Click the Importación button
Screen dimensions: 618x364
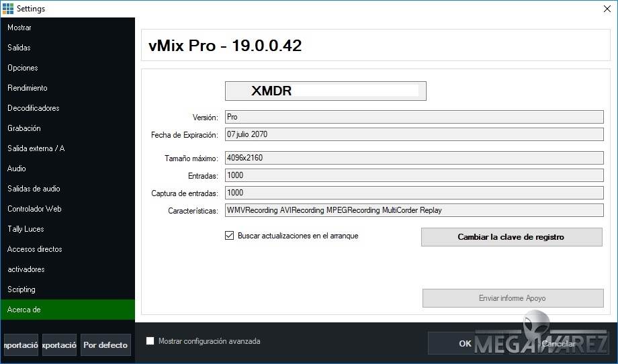click(x=21, y=345)
